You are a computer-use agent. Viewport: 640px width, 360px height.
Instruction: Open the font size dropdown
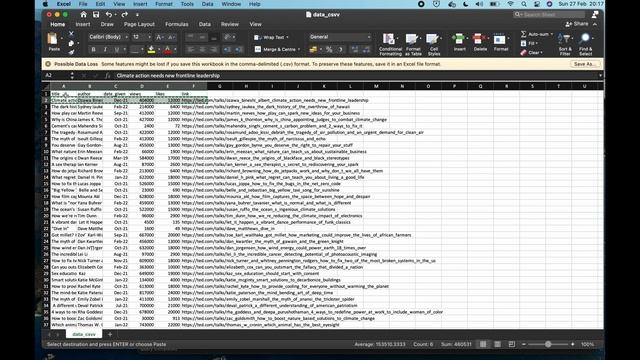coord(149,37)
